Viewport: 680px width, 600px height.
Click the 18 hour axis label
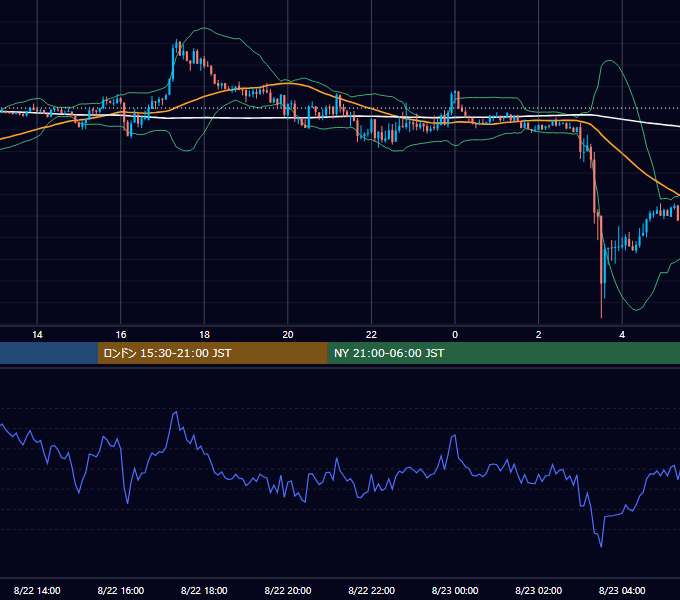pyautogui.click(x=204, y=335)
